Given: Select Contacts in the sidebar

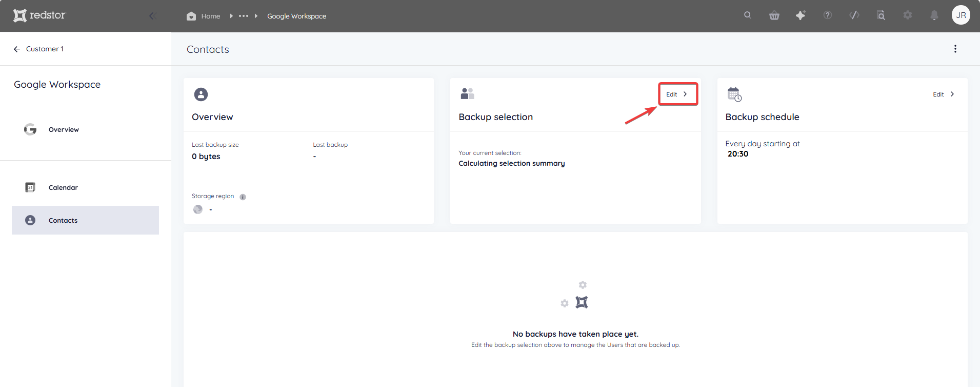Looking at the screenshot, I should point(85,220).
